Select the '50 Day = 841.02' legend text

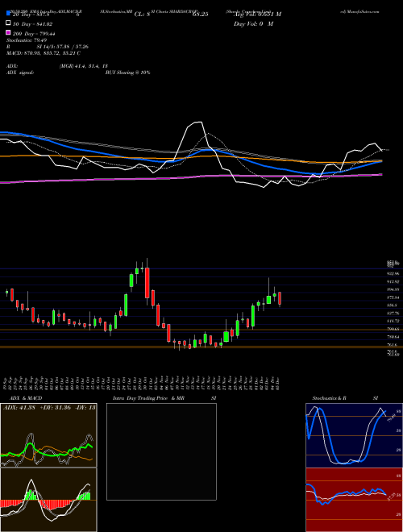[33, 23]
